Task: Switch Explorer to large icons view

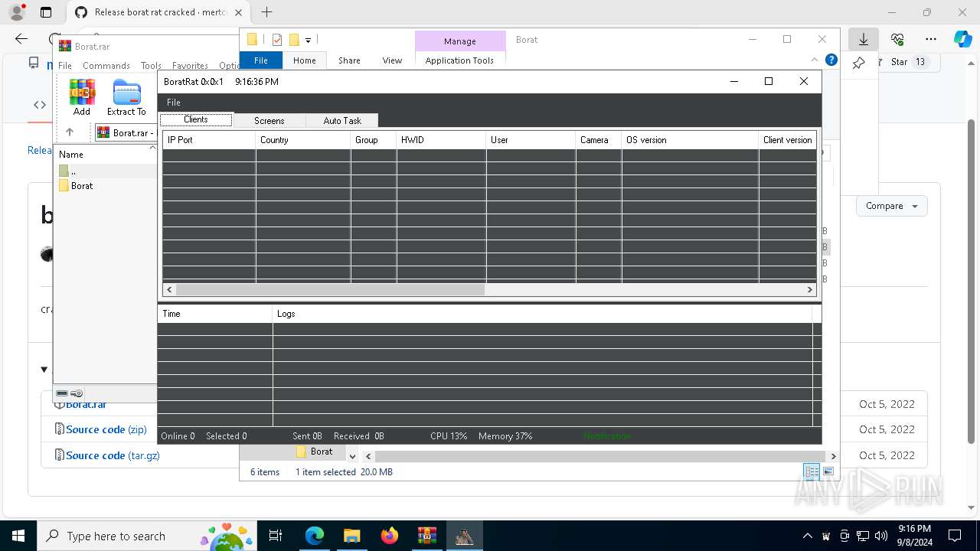Action: click(828, 472)
